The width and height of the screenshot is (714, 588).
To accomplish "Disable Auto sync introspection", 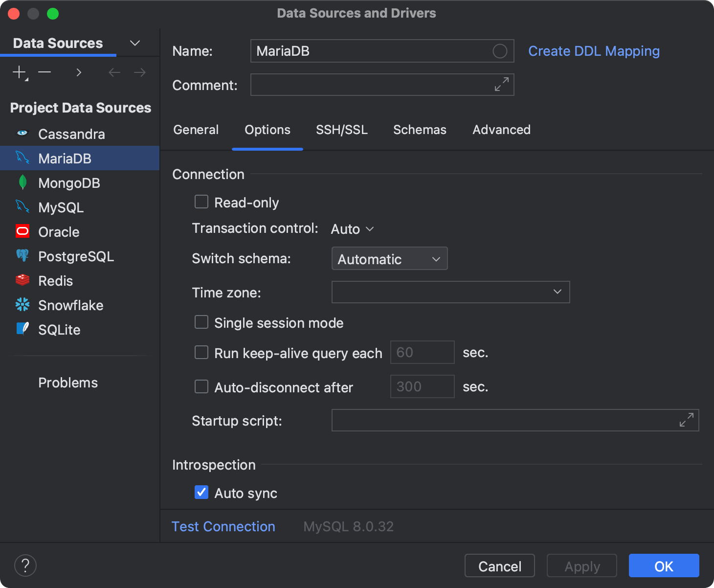I will point(201,492).
